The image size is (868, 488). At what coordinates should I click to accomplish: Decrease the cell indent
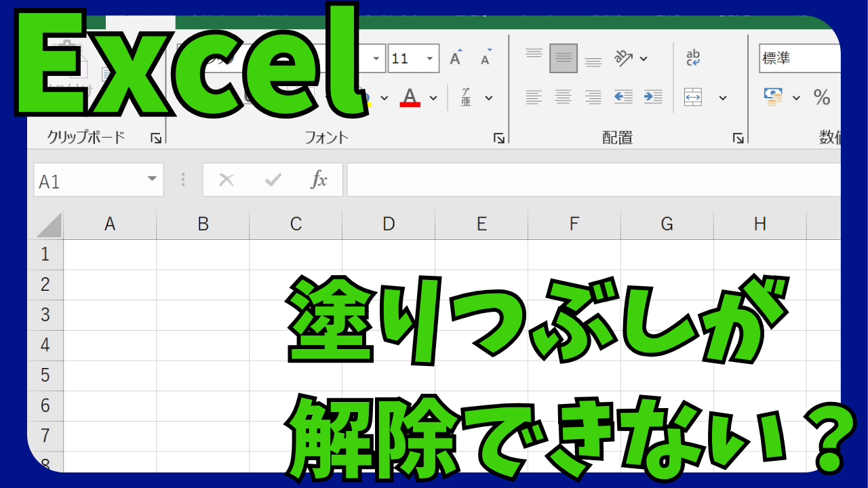(x=623, y=98)
